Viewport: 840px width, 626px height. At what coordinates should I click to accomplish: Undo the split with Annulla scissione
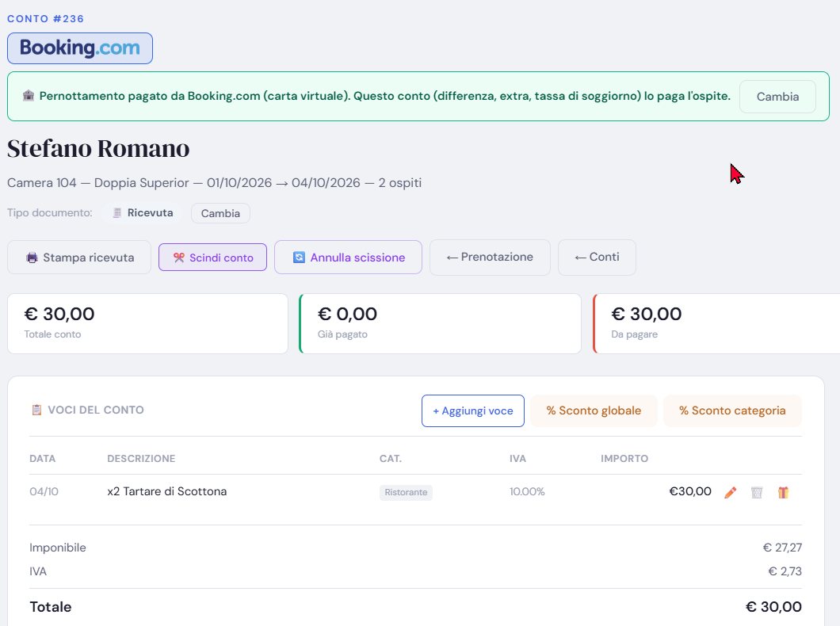(348, 258)
